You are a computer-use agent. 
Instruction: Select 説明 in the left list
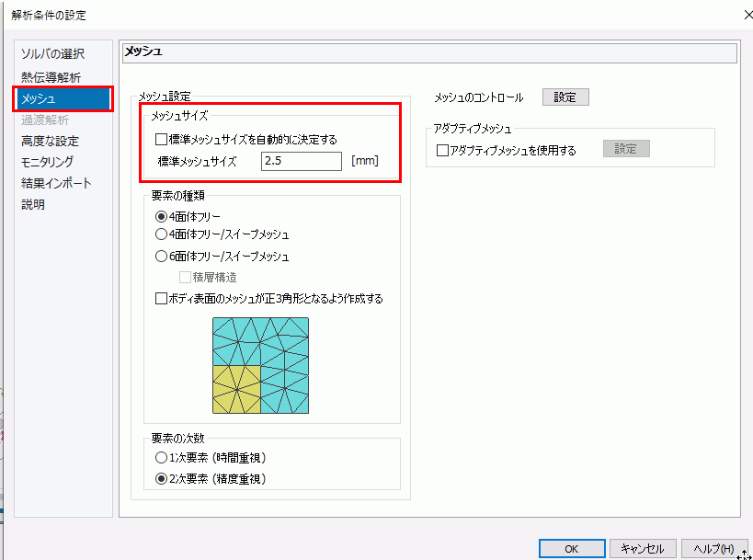(x=33, y=204)
